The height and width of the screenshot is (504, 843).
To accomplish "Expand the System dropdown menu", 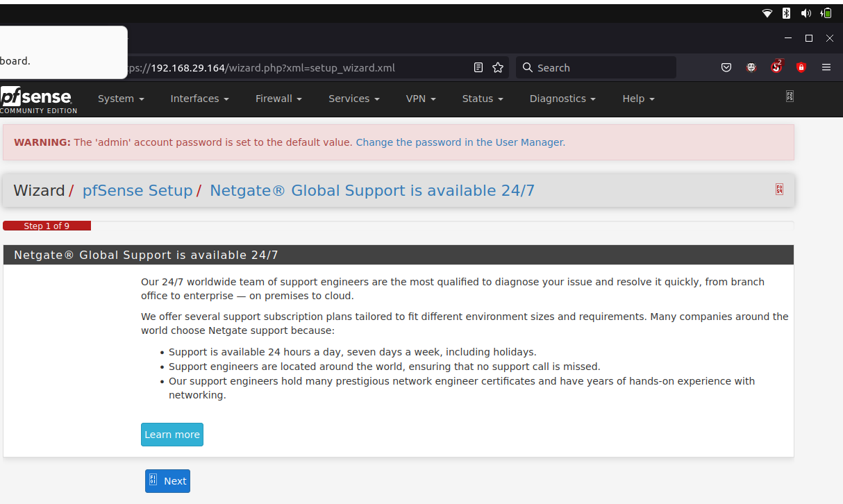I will click(x=121, y=99).
